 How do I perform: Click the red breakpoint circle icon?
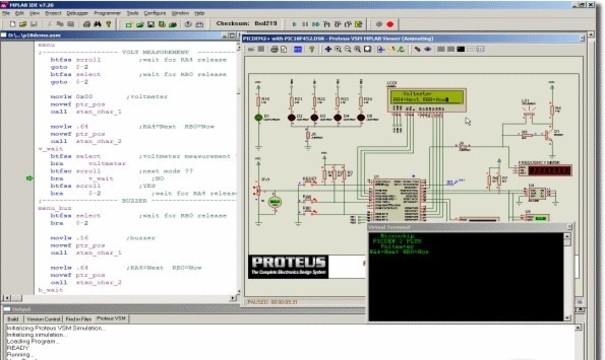click(390, 24)
